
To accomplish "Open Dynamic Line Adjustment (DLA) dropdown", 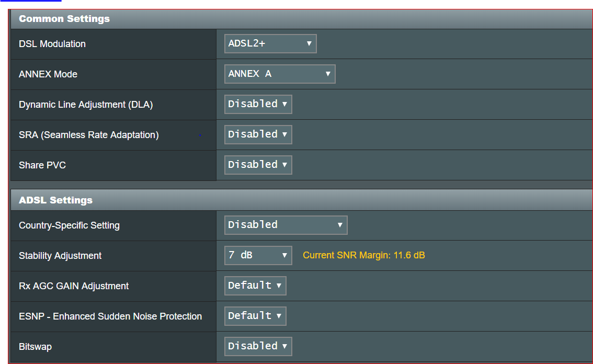I will 258,104.
